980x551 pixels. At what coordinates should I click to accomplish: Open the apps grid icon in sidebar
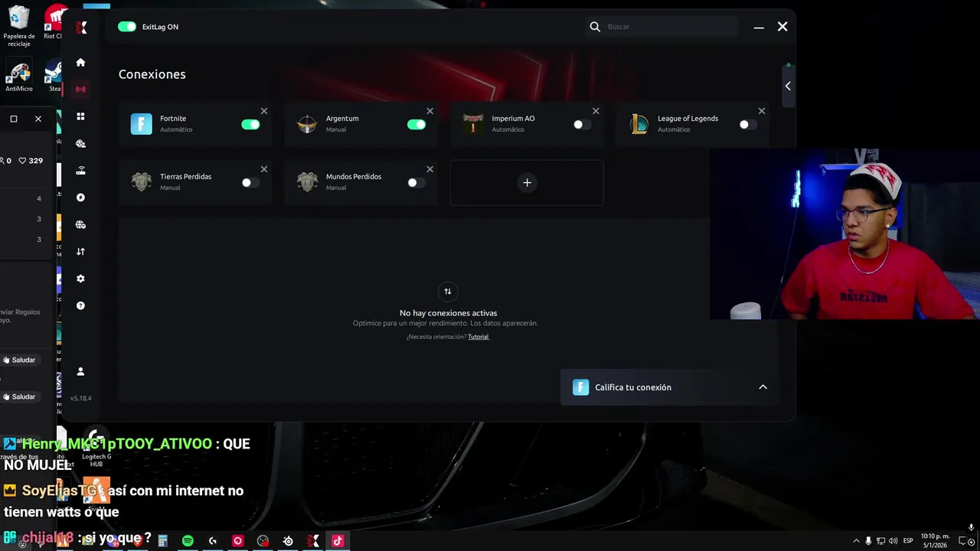pyautogui.click(x=80, y=116)
